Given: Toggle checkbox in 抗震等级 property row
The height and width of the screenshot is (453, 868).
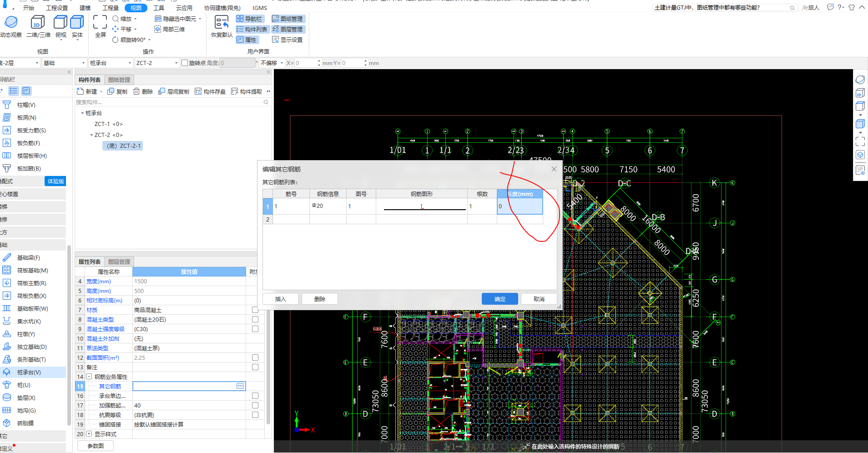Looking at the screenshot, I should click(255, 415).
